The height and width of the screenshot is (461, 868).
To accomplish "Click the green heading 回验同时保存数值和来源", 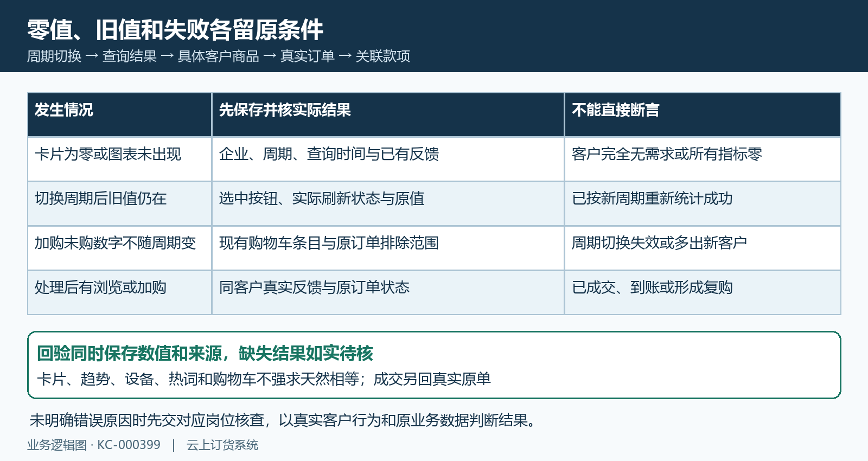I will (205, 354).
